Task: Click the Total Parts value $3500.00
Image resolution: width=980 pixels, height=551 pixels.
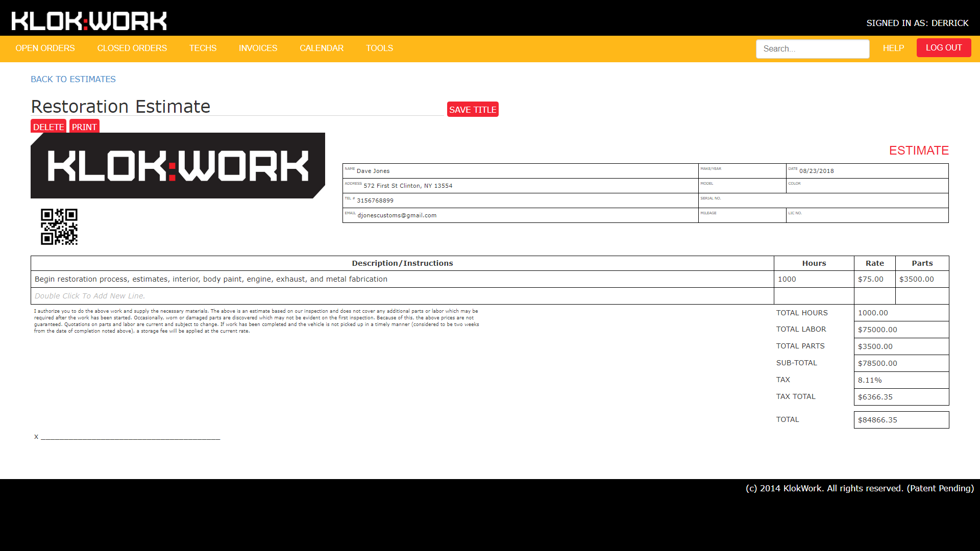Action: [901, 346]
